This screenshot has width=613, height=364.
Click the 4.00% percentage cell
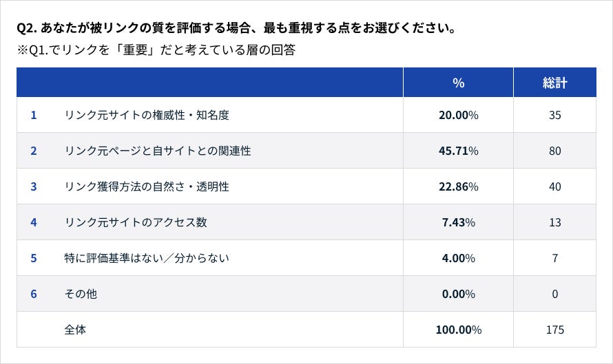pos(458,258)
